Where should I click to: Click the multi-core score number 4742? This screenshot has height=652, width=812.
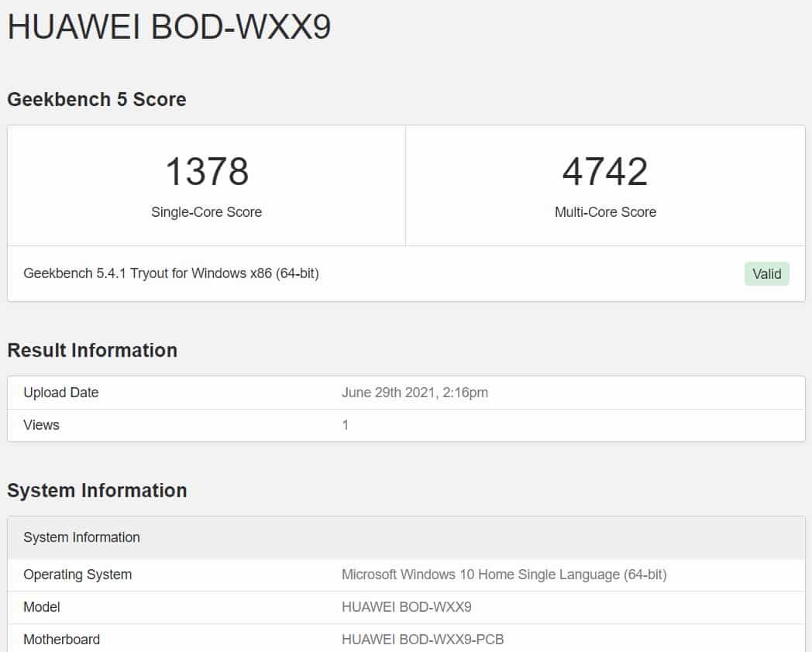pos(605,171)
